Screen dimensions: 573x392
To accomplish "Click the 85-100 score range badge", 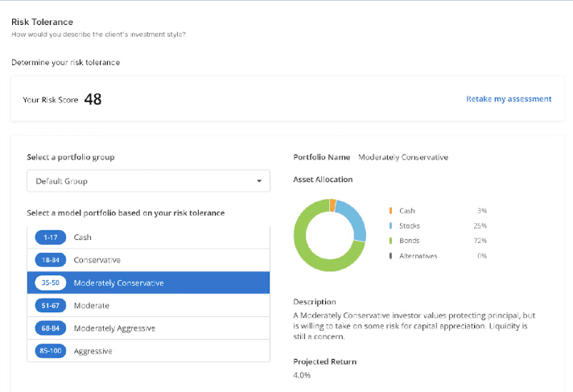I will click(51, 351).
